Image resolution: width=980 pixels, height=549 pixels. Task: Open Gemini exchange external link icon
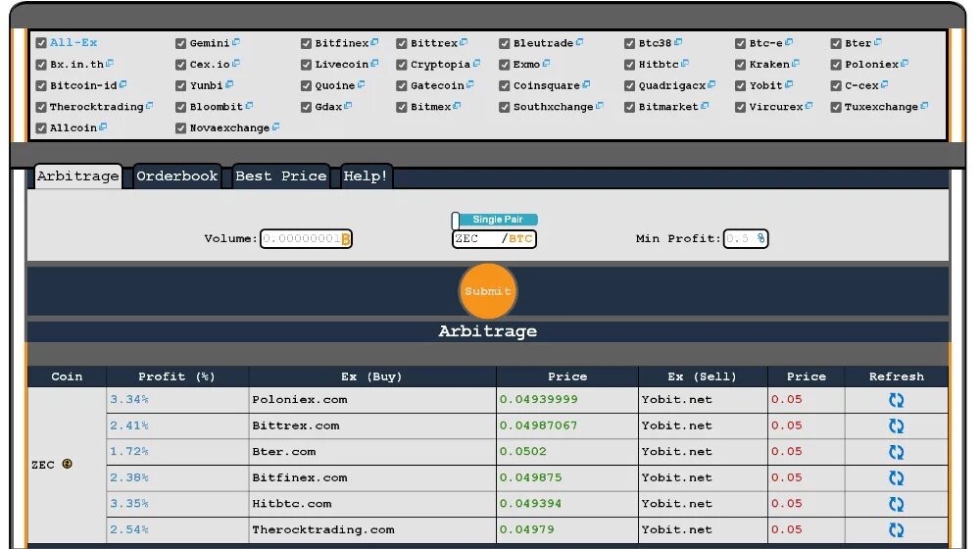(x=235, y=42)
